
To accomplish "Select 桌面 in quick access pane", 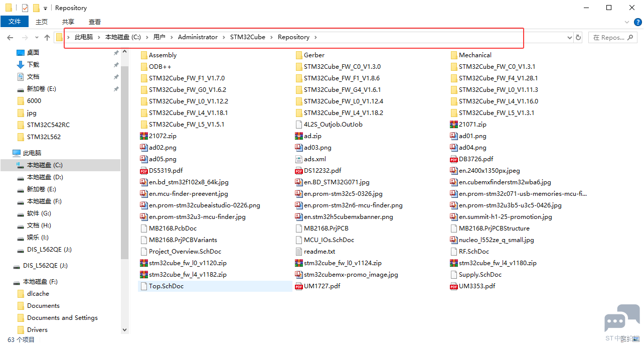I will 33,52.
